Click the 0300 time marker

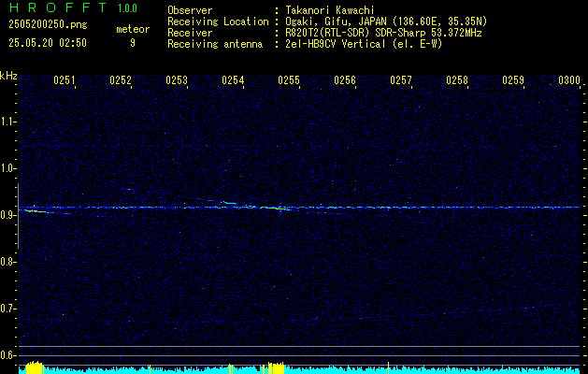coord(569,80)
